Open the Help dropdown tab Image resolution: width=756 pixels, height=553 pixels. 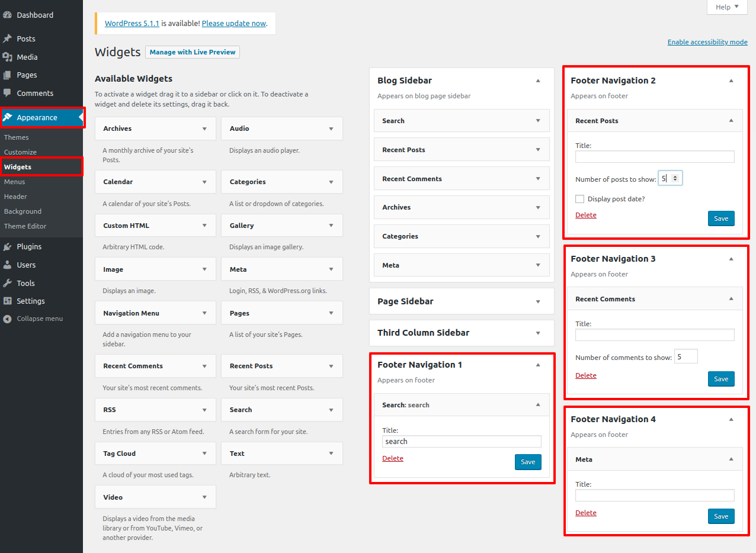[x=727, y=7]
